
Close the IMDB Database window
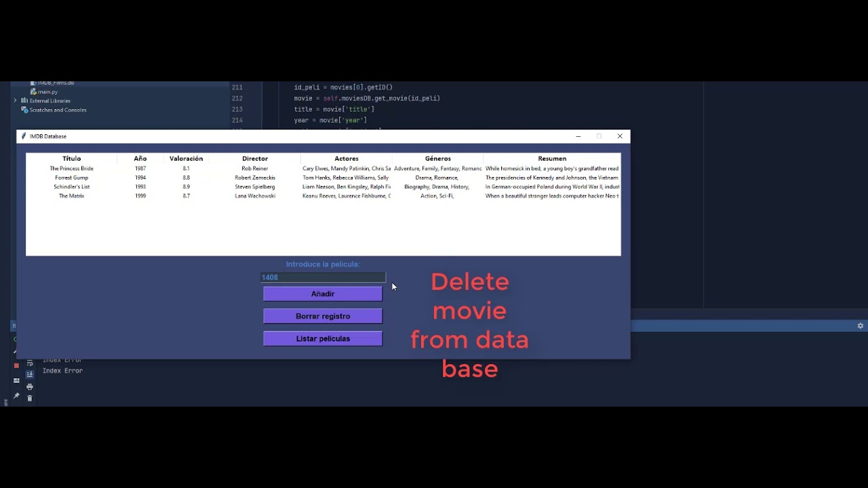tap(620, 136)
